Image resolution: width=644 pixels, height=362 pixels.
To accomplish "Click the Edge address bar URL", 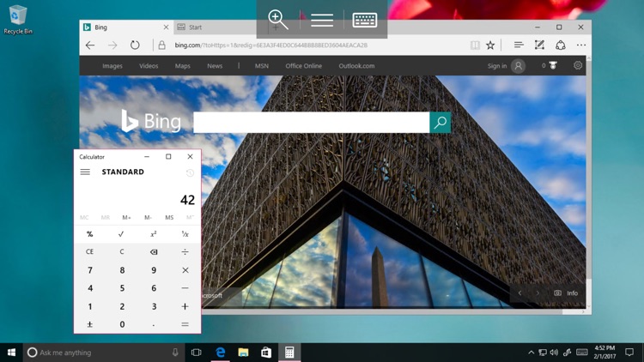I will pos(271,45).
